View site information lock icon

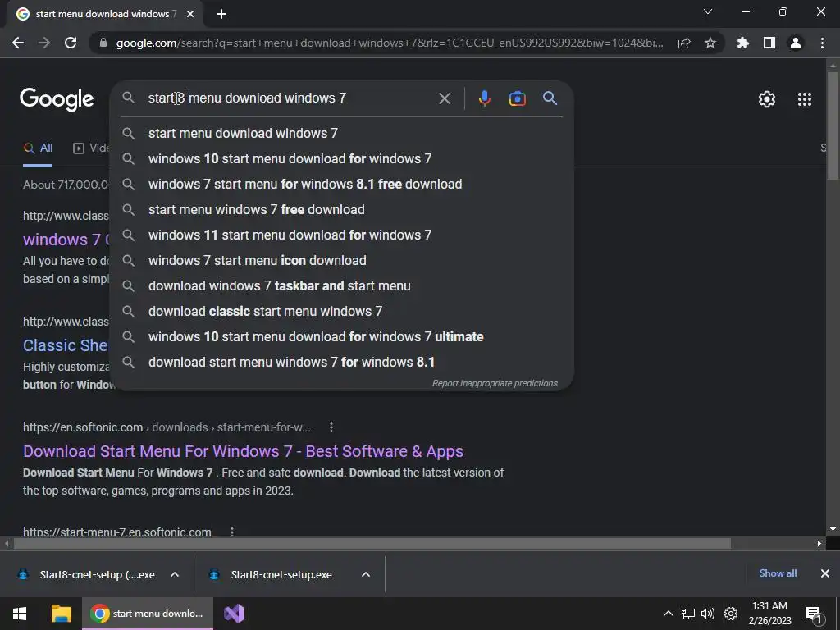(103, 43)
